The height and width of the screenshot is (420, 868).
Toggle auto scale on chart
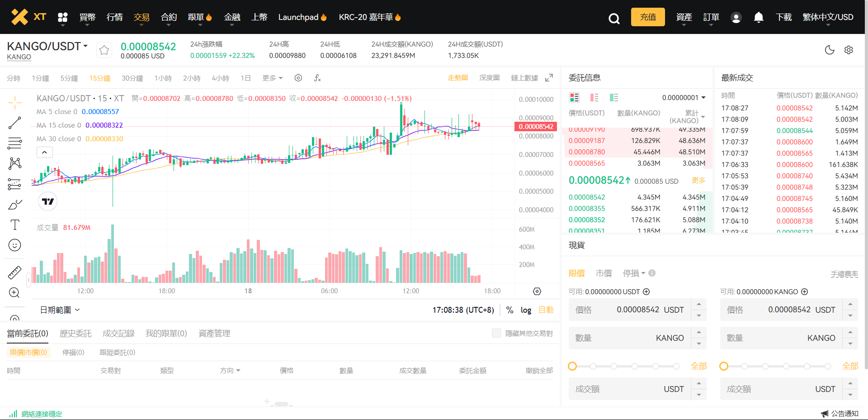pyautogui.click(x=546, y=310)
